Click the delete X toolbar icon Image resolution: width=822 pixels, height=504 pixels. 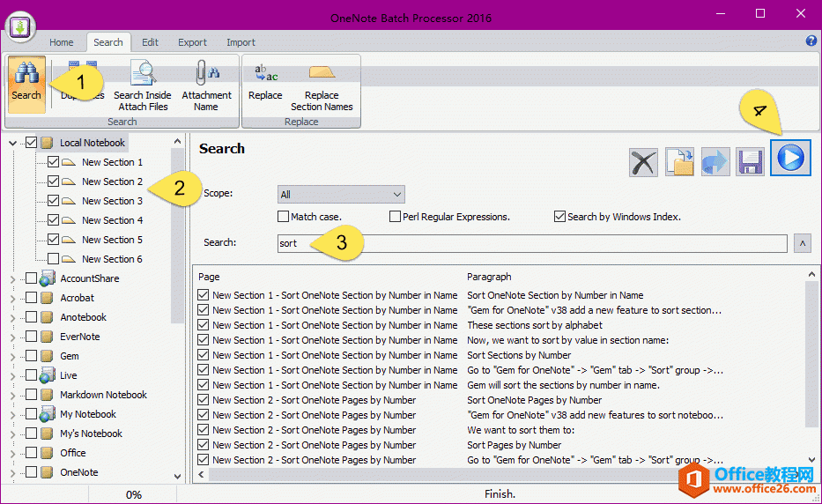[643, 162]
